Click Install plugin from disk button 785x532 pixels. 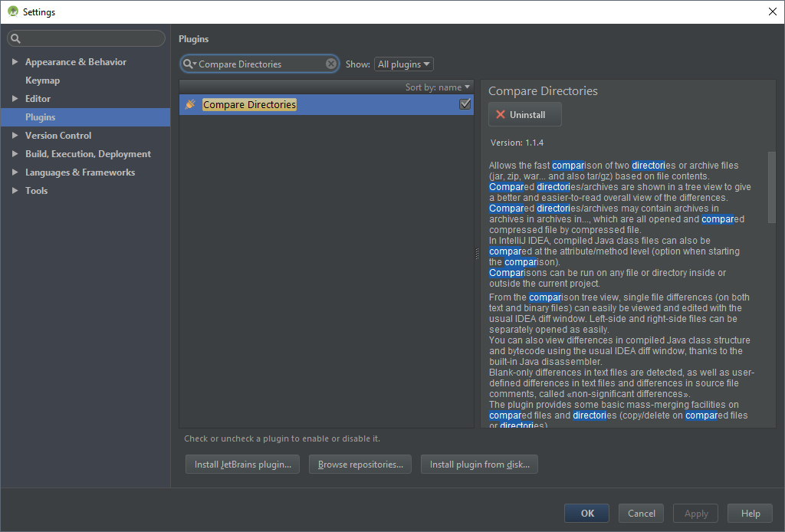pyautogui.click(x=479, y=465)
